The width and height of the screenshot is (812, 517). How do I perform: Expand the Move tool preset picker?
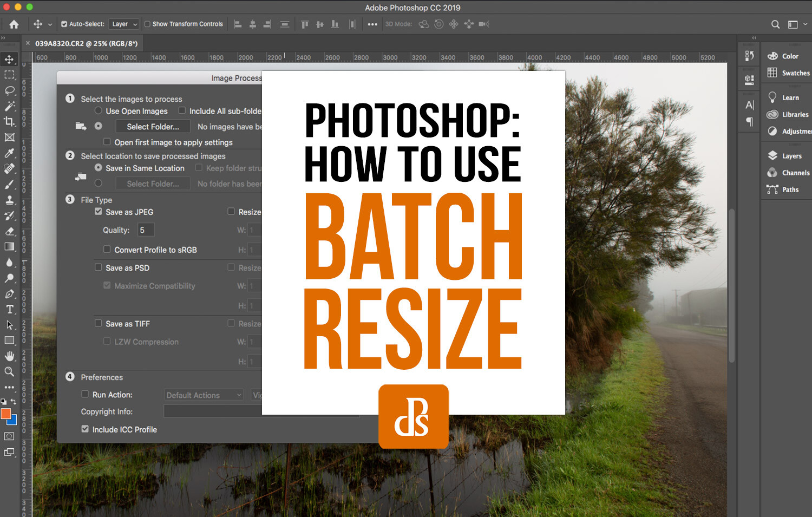[x=50, y=24]
